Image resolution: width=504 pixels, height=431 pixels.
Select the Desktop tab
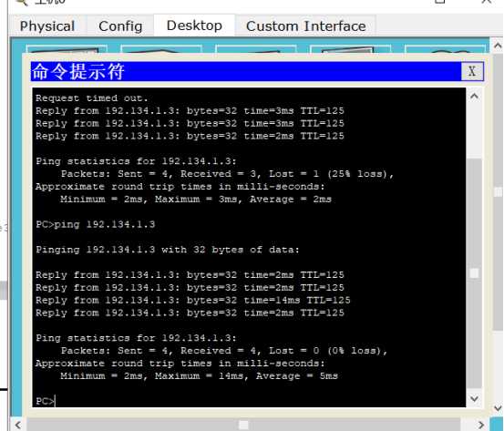pos(194,26)
